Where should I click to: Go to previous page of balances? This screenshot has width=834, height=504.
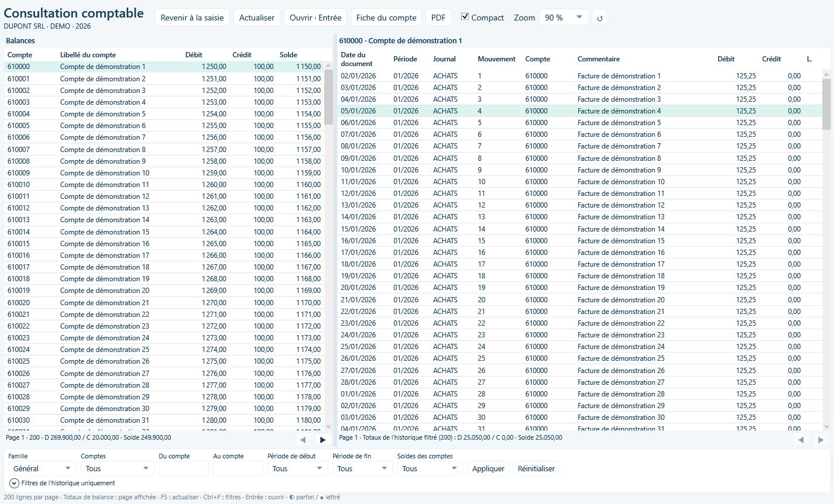pos(303,440)
